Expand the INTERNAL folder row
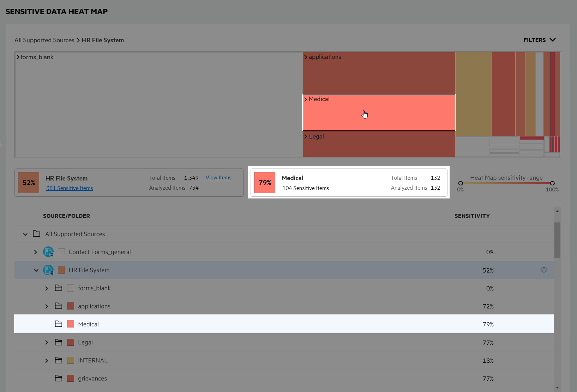 (x=47, y=361)
